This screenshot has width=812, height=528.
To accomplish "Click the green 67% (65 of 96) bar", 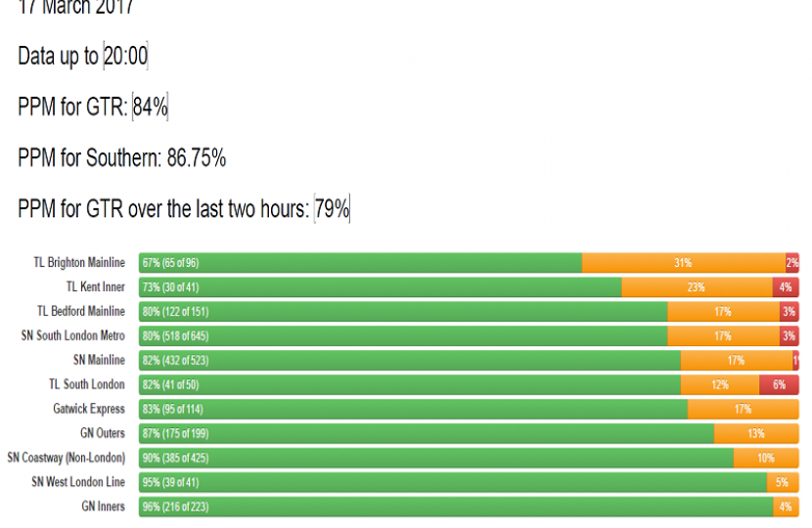I will 360,263.
